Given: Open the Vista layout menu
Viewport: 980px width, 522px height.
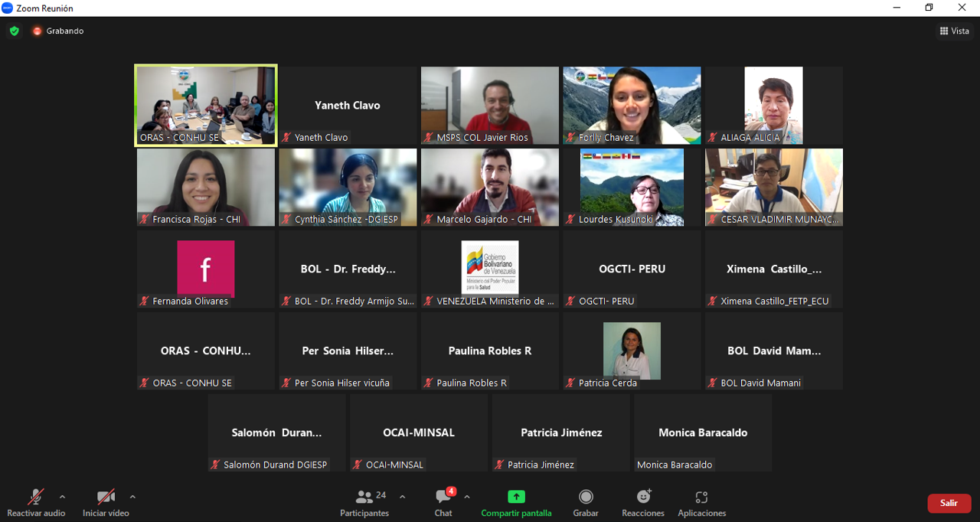Looking at the screenshot, I should (954, 31).
